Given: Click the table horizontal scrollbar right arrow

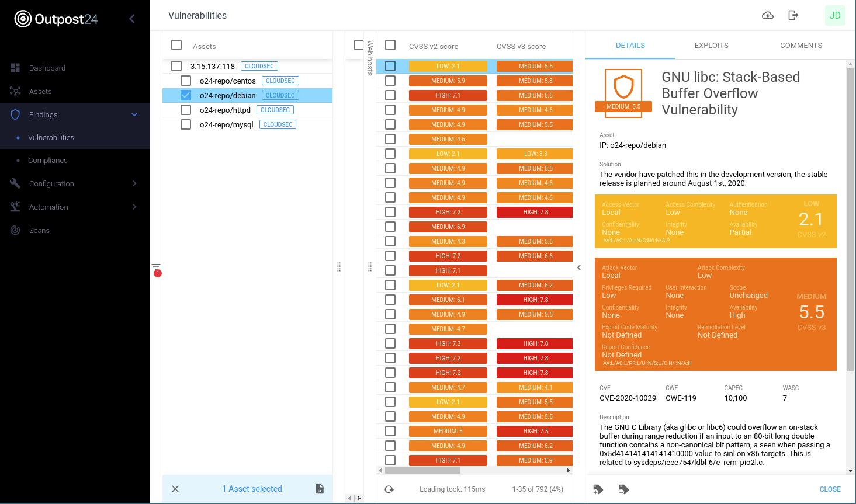Looking at the screenshot, I should (x=569, y=470).
